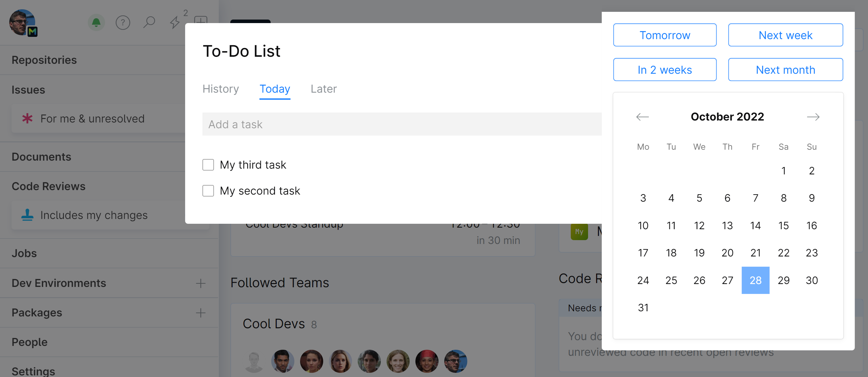
Task: Open the lightning bolt to-do icon
Action: coord(175,22)
